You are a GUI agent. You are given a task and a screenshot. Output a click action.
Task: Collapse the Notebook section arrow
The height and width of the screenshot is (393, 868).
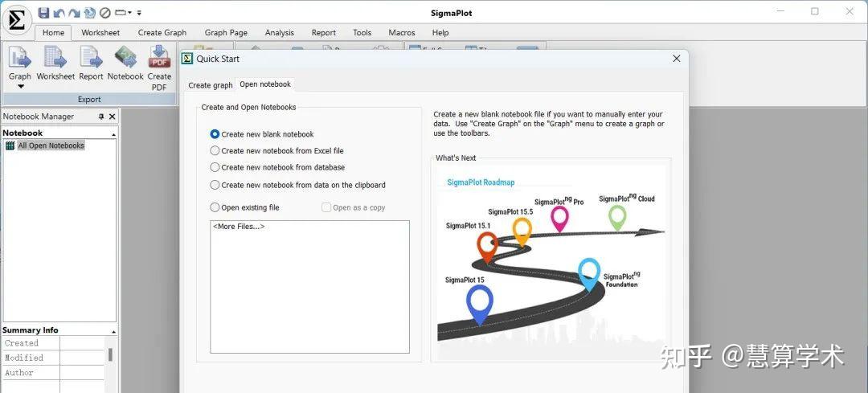click(x=113, y=134)
